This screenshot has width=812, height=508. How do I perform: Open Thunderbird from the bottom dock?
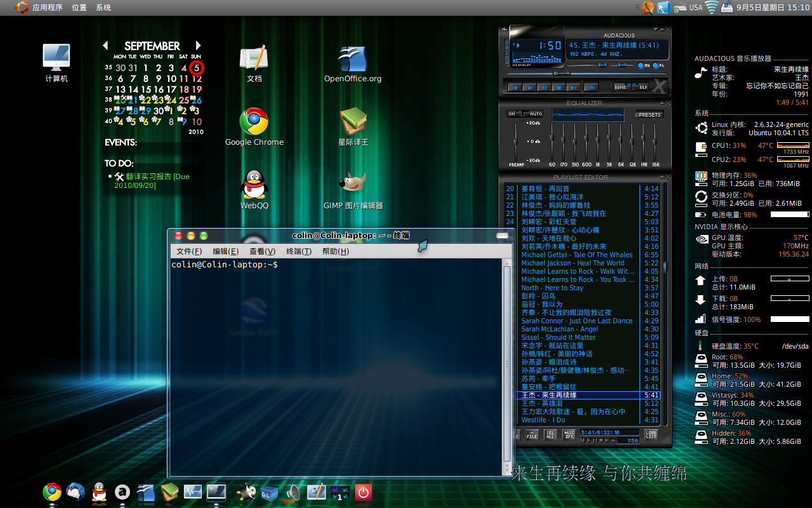(75, 491)
